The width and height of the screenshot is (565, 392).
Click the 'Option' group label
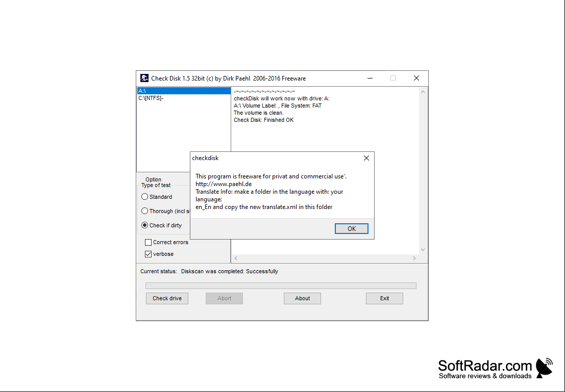(x=153, y=179)
